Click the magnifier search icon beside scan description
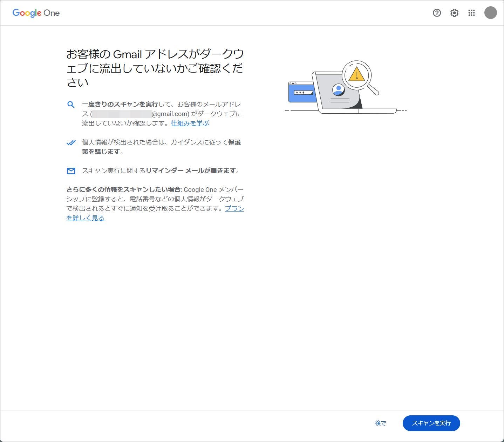Screen dimensions: 504x442 coord(71,105)
